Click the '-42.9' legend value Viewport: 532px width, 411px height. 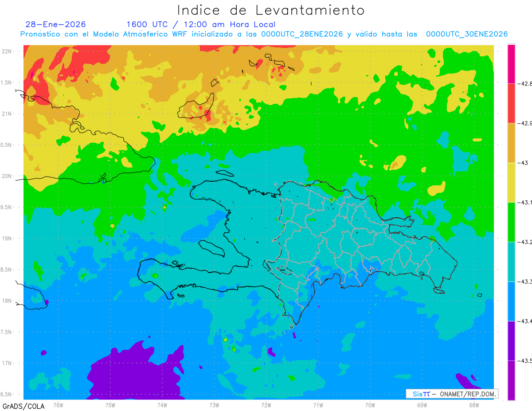click(524, 123)
